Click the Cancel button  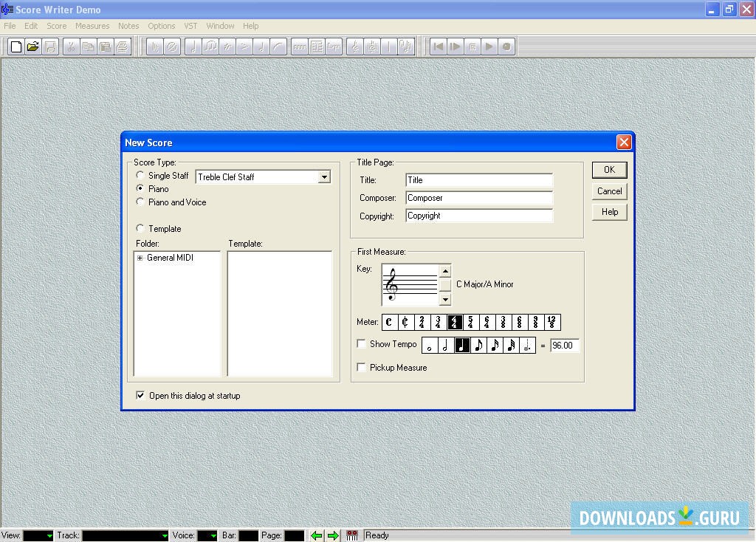pos(609,191)
